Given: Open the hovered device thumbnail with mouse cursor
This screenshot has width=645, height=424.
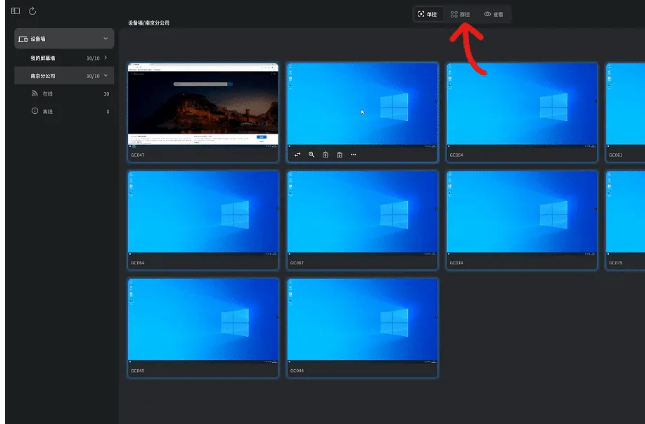Looking at the screenshot, I should [x=362, y=105].
